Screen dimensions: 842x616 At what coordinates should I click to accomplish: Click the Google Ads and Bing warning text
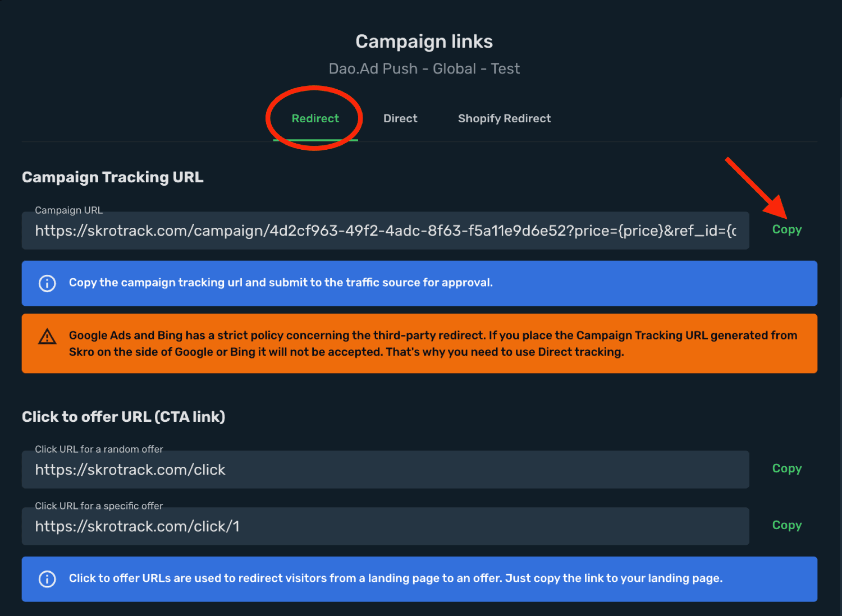click(433, 343)
